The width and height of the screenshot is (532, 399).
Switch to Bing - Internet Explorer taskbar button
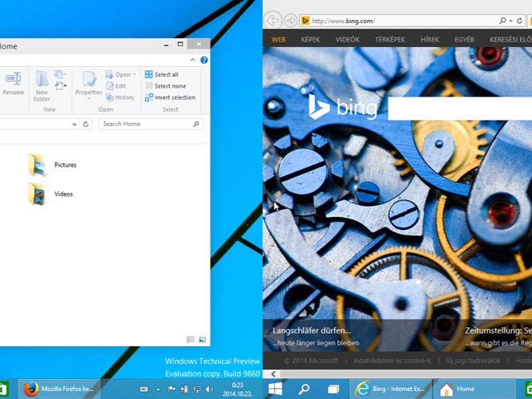point(391,389)
